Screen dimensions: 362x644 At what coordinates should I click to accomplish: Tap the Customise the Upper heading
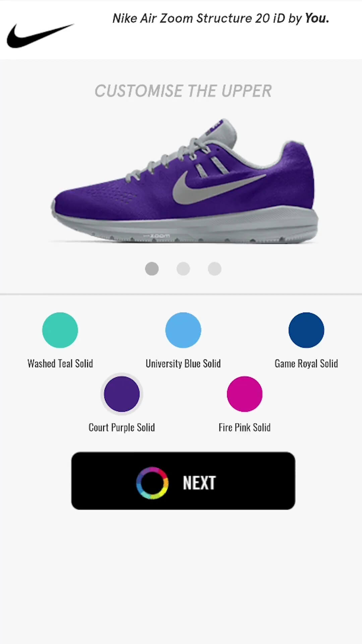(183, 91)
